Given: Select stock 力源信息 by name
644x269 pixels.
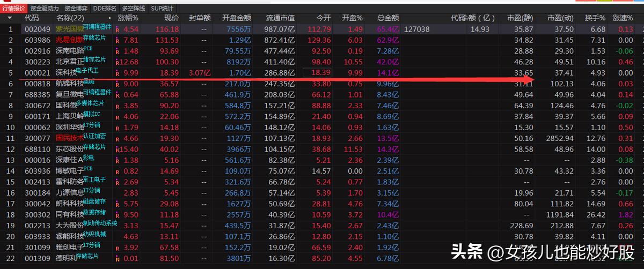Looking at the screenshot, I should pos(69,193).
